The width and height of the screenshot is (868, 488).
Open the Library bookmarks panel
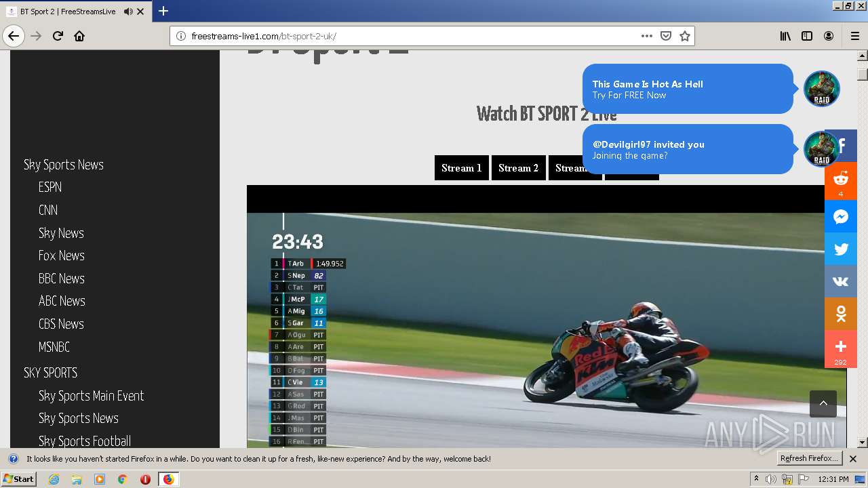click(785, 36)
